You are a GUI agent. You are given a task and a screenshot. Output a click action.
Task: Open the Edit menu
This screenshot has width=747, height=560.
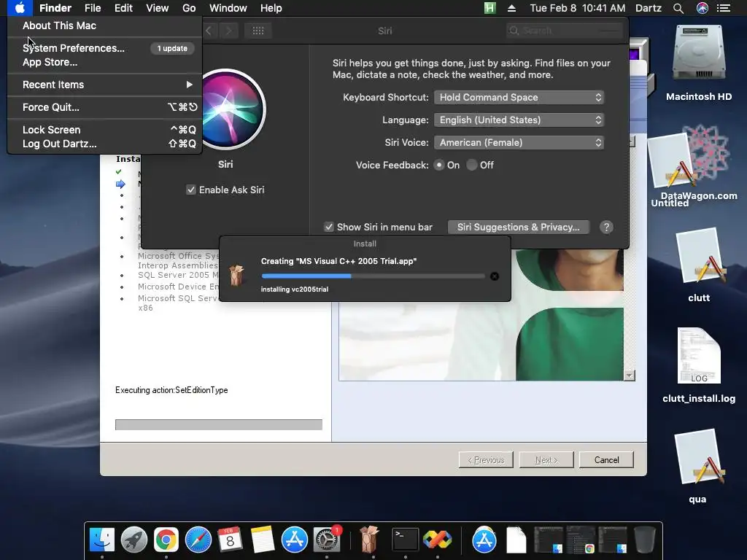pyautogui.click(x=123, y=8)
